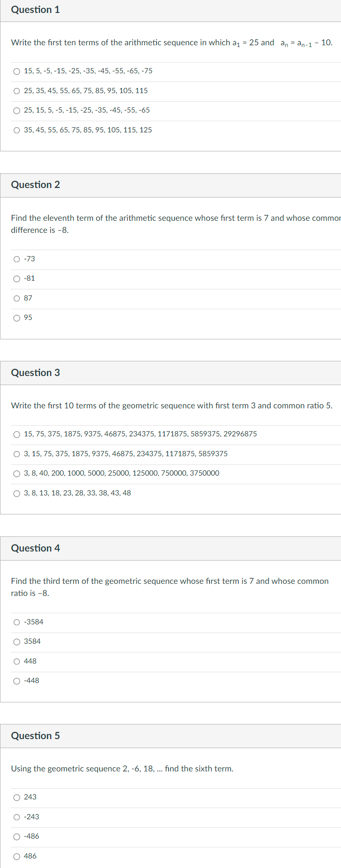Choose -81 for Question 2

coord(16,278)
